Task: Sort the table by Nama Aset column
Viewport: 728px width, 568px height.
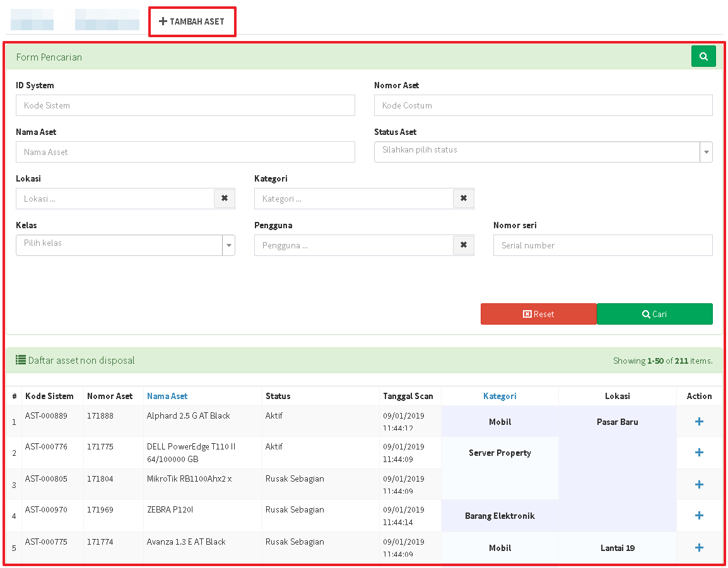Action: coord(167,396)
